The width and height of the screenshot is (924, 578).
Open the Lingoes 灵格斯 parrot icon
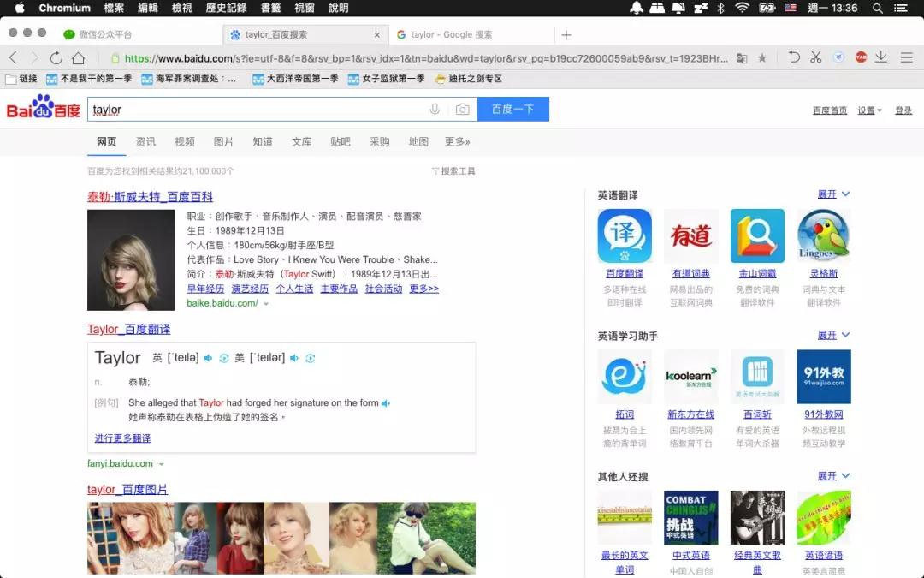824,236
